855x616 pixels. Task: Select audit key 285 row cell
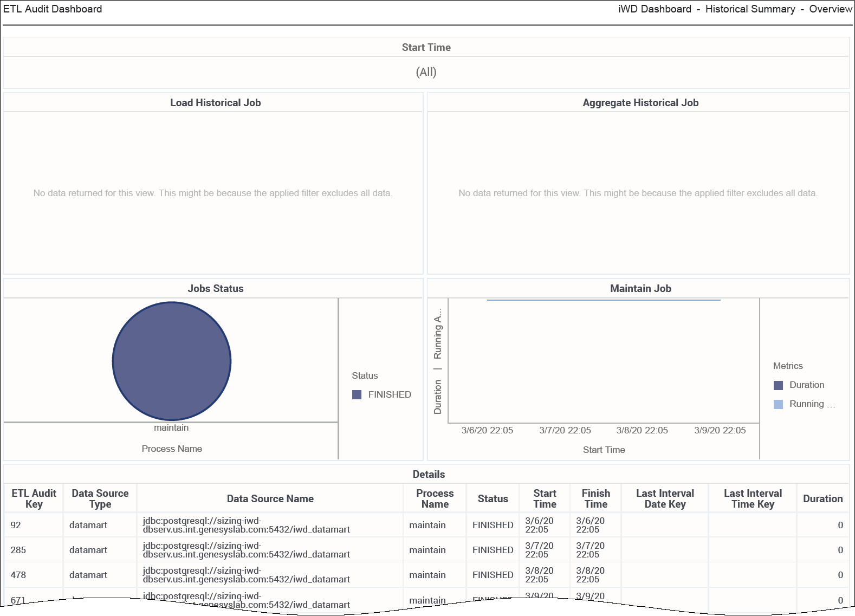[18, 550]
